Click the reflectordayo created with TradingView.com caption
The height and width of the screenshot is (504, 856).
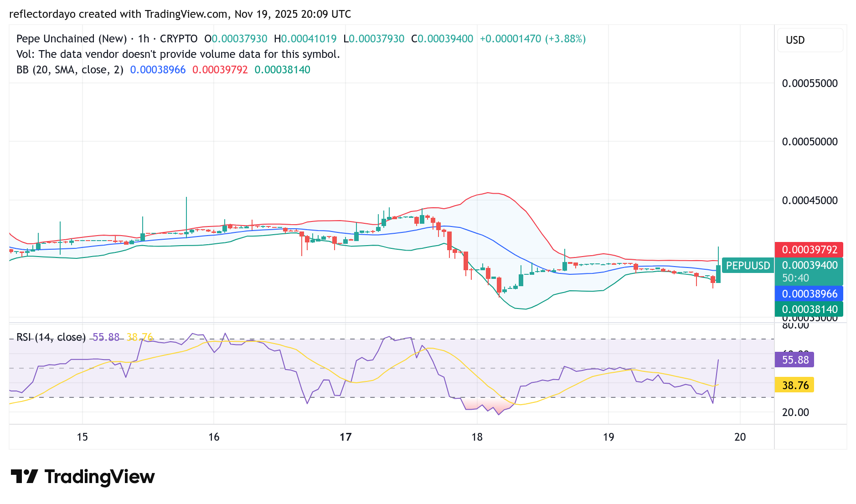point(180,14)
